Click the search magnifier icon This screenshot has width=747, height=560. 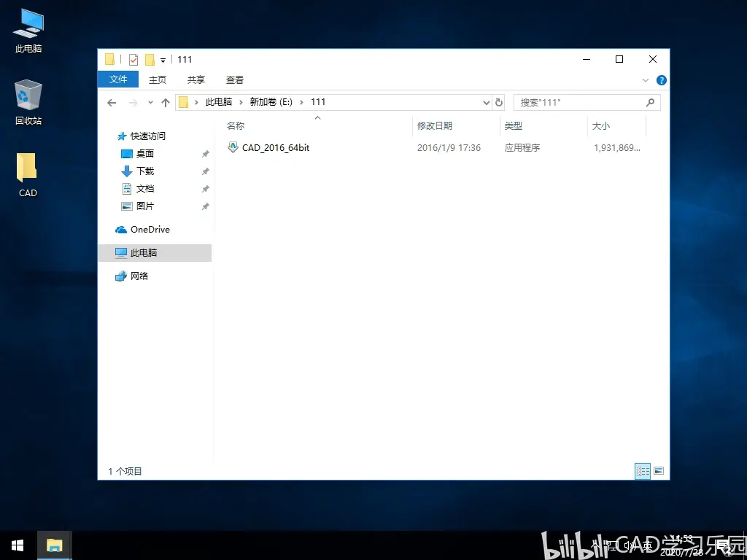tap(650, 102)
